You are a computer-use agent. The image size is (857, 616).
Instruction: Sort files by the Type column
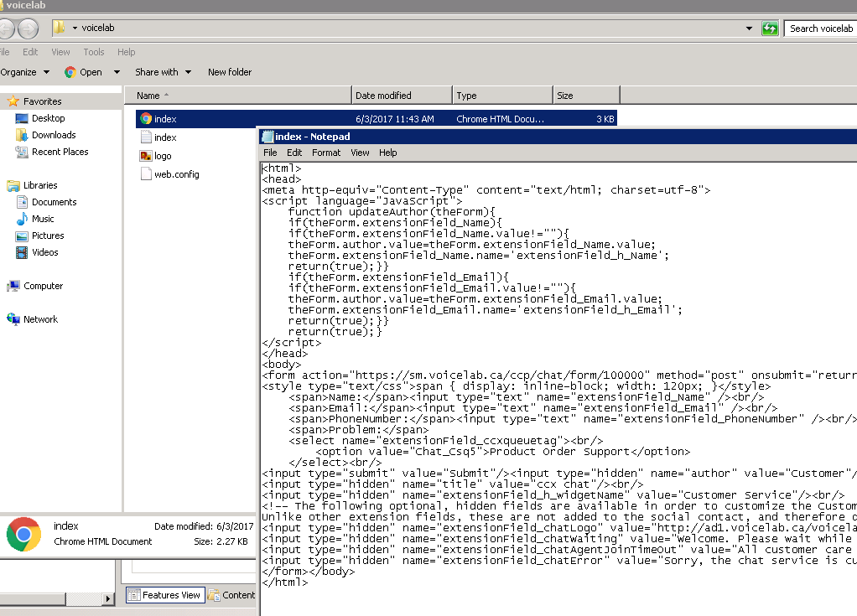(503, 95)
